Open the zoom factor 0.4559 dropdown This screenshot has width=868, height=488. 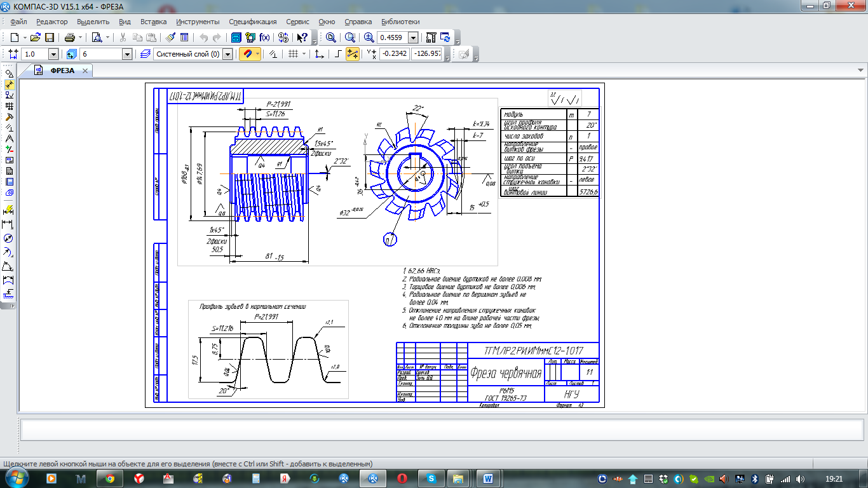pyautogui.click(x=414, y=37)
